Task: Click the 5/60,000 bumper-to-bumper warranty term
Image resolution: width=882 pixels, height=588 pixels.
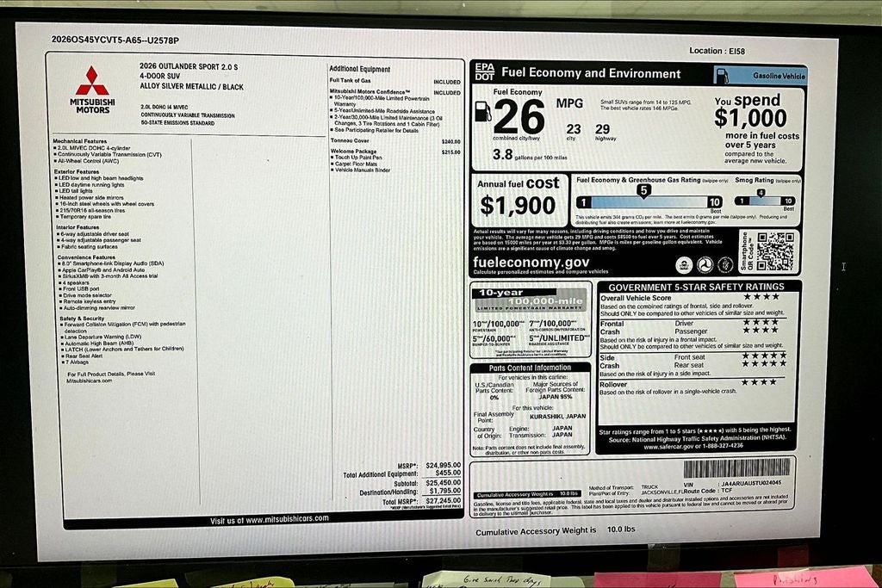Action: coord(492,339)
